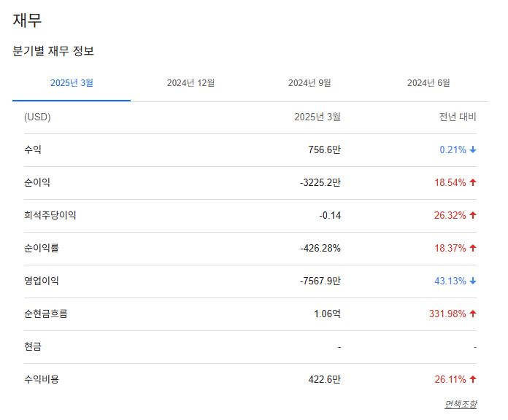
Task: Click the (USD) currency header
Action: pos(37,117)
